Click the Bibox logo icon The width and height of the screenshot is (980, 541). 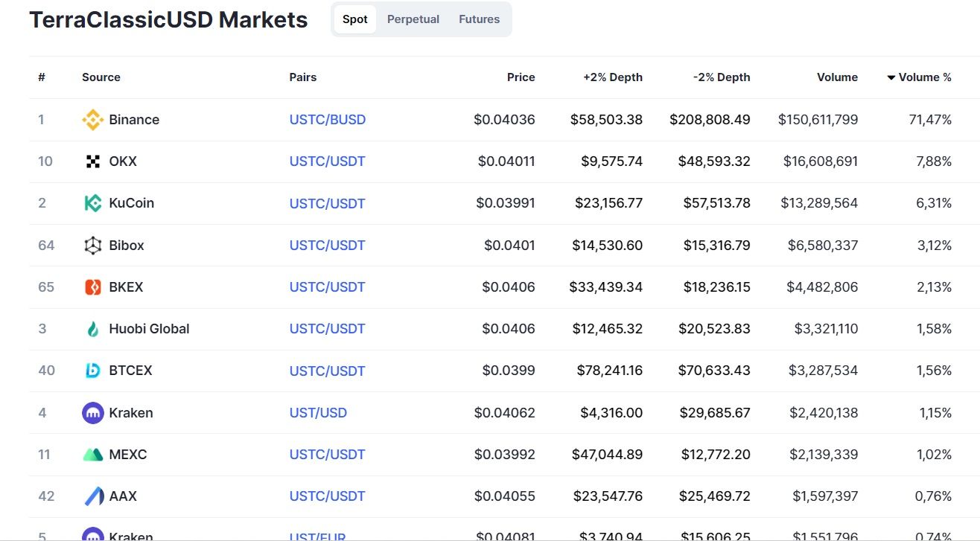(92, 246)
